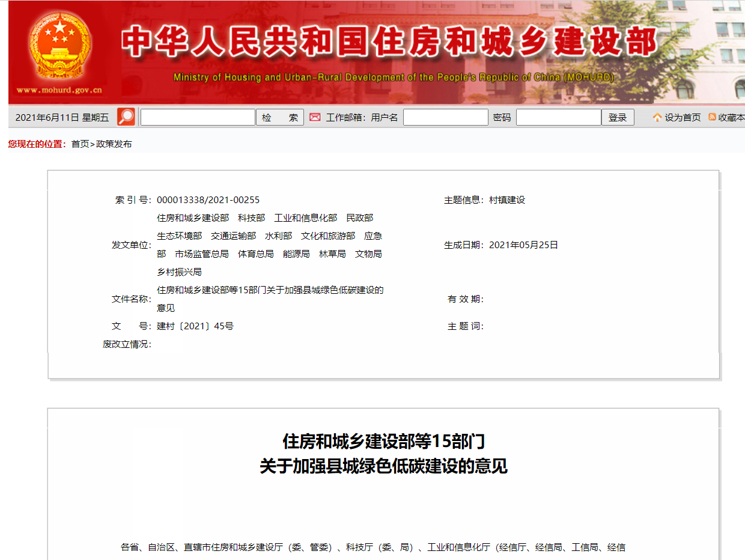Click the 主 题 词 field label

click(x=466, y=326)
